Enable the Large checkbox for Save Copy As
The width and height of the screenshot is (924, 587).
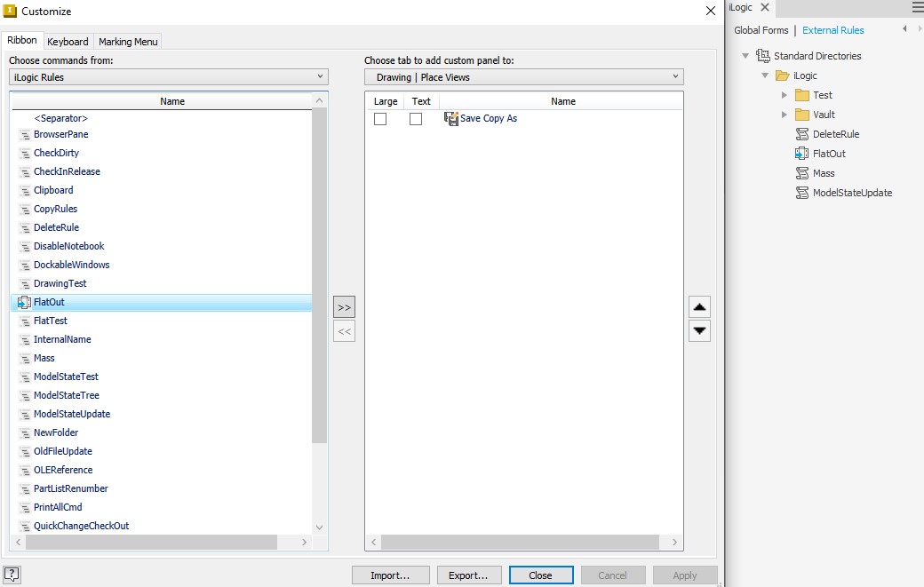380,118
